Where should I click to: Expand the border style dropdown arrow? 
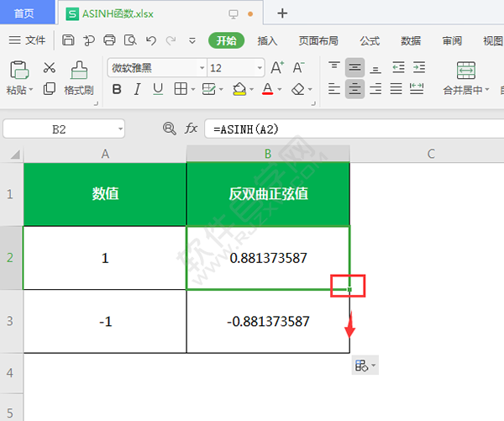click(193, 89)
